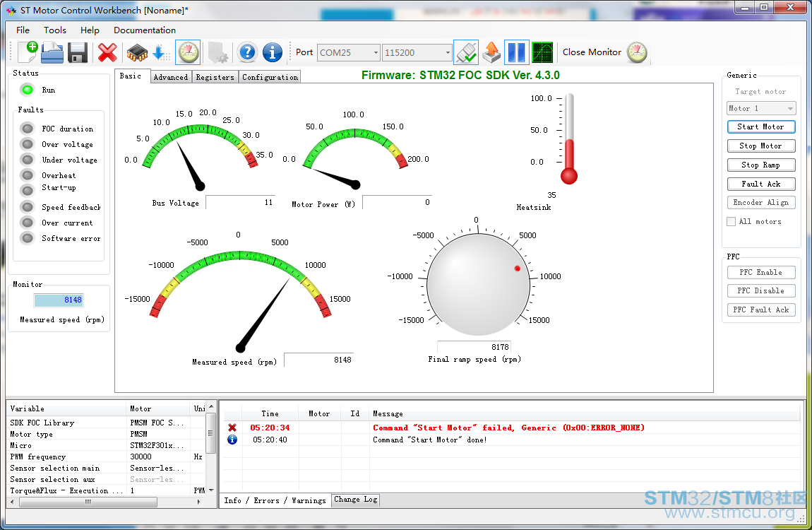Click the Motor Power value field
The width and height of the screenshot is (812, 530).
[x=398, y=202]
